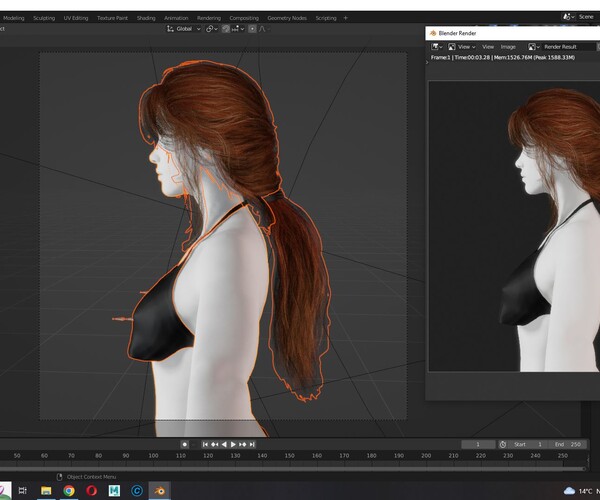600x500 pixels.
Task: Switch to the Sculpting workspace tab
Action: pos(44,18)
